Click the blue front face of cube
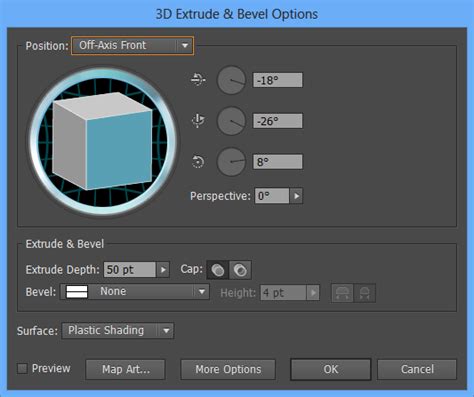Screen dimensions: 474x397 [x=119, y=150]
